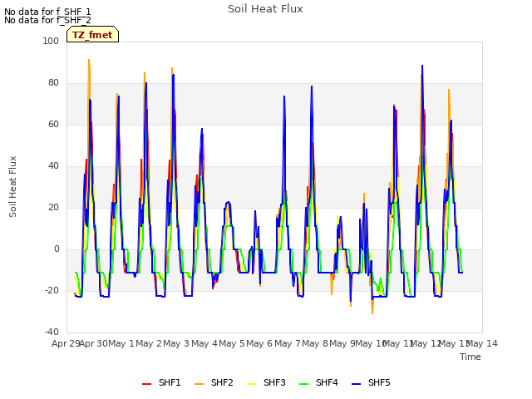Click the 'May 6' x-axis tick label
Image resolution: width=532 pixels, height=399 pixels.
tap(259, 343)
